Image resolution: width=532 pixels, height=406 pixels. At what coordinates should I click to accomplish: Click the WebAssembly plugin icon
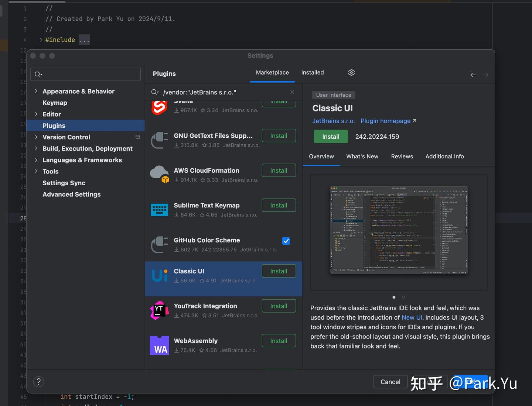[159, 345]
